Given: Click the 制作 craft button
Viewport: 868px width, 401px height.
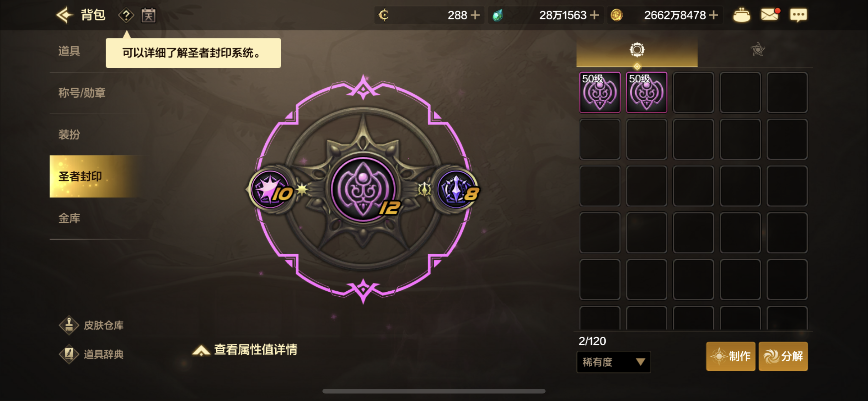Looking at the screenshot, I should 731,356.
